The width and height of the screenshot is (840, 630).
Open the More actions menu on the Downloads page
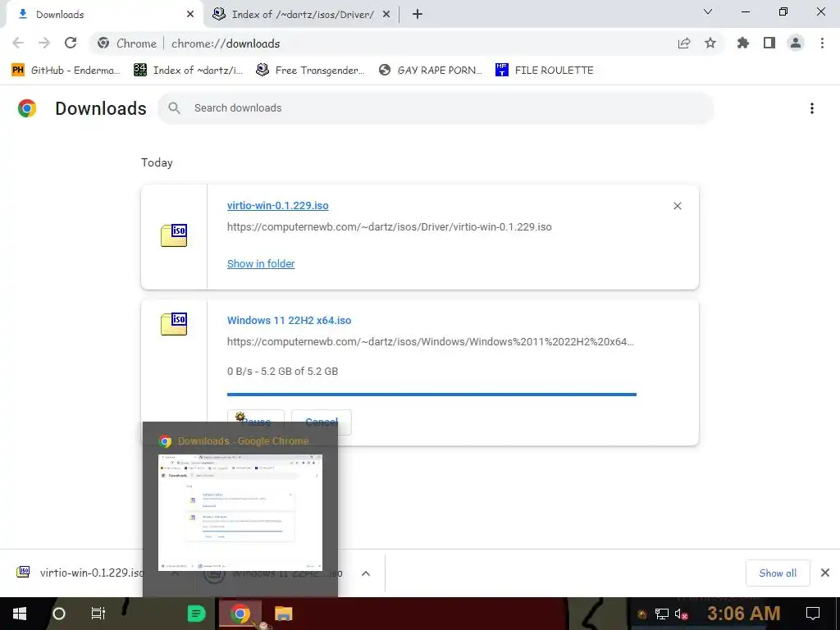(x=812, y=108)
